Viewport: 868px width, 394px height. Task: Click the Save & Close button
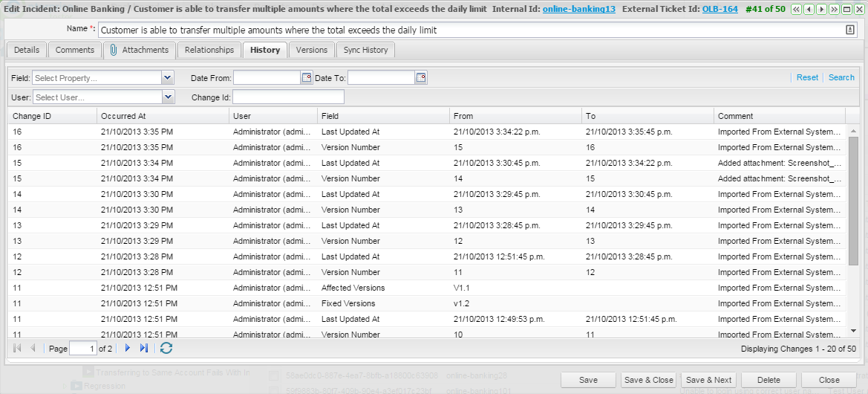click(x=648, y=380)
